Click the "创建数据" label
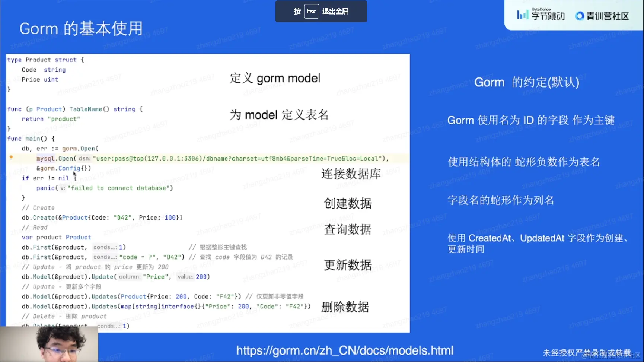Viewport: 644px width, 362px height. [348, 203]
